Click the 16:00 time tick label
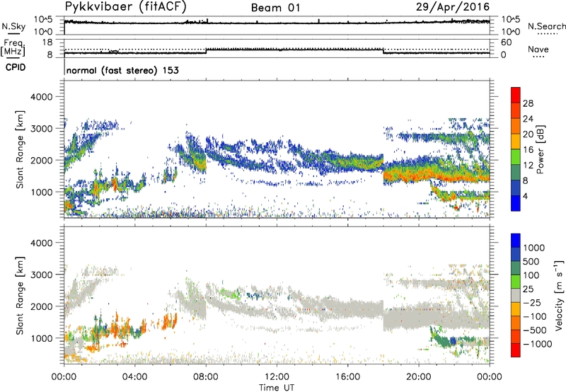 [x=347, y=377]
